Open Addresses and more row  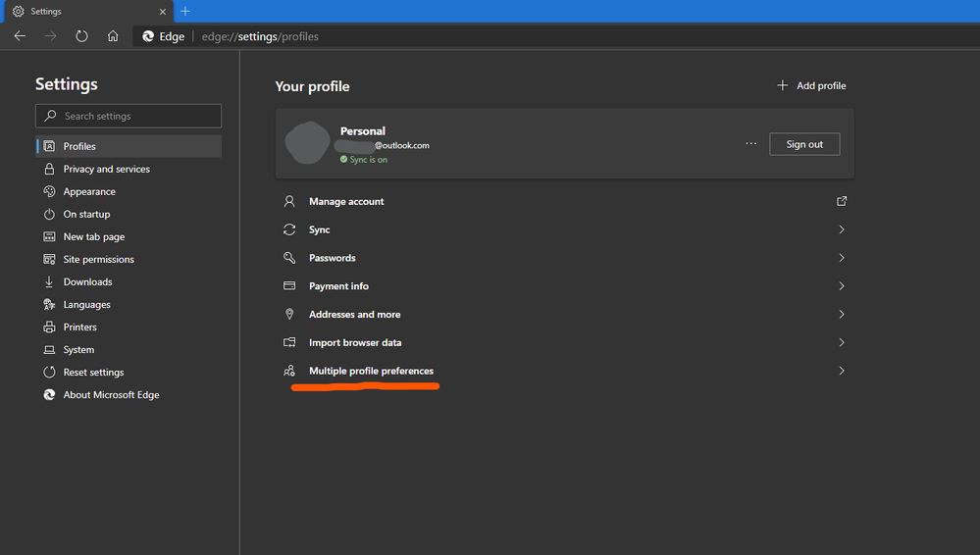[564, 315]
